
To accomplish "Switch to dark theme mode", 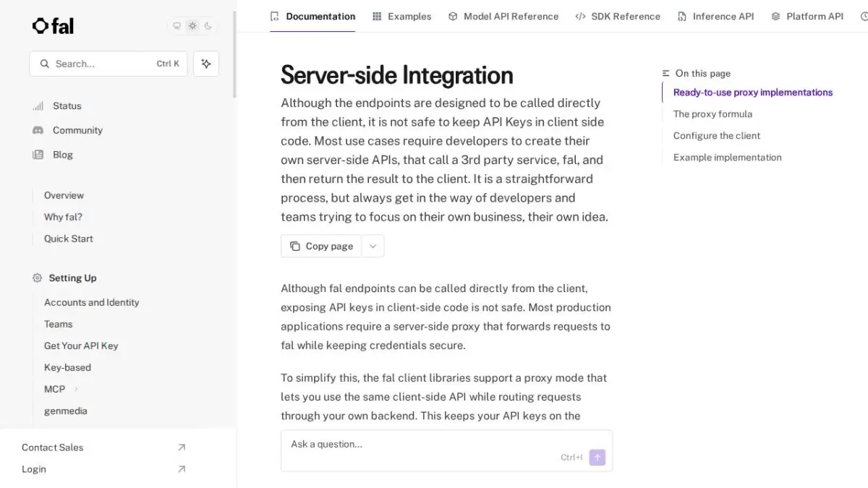I will pyautogui.click(x=208, y=26).
